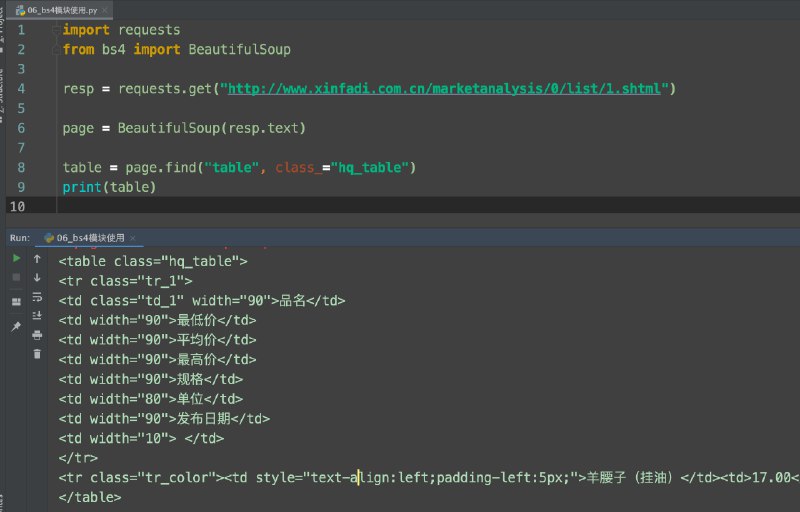Screen dimensions: 800x512
Task: Collapse the import block fold marker at line 1
Action: click(57, 31)
